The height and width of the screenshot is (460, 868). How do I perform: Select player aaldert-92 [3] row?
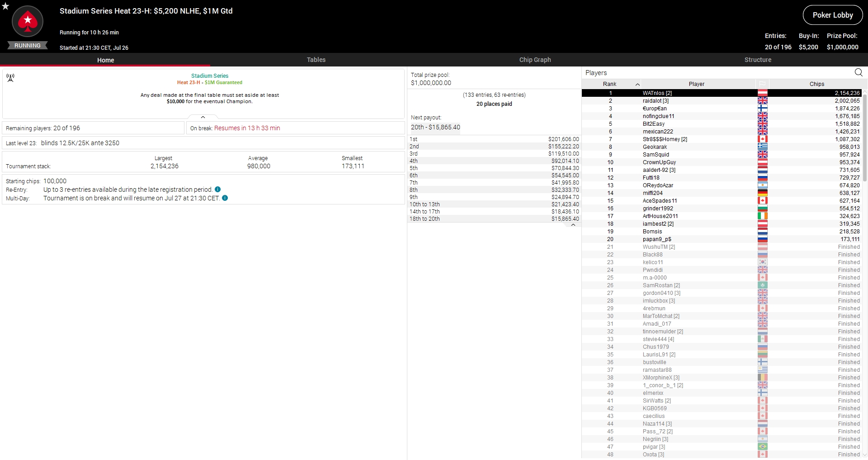(722, 170)
